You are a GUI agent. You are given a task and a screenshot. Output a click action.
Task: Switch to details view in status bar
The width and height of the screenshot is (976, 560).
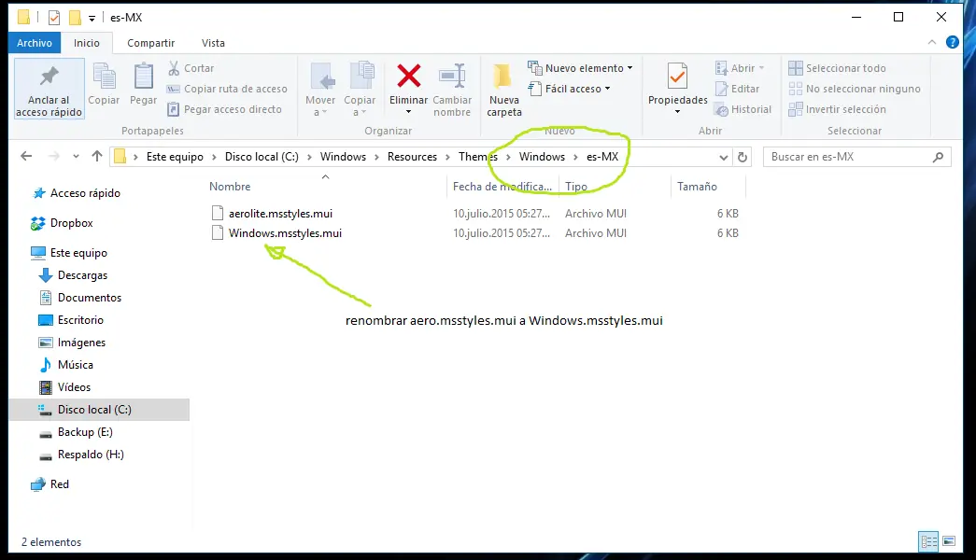point(928,541)
